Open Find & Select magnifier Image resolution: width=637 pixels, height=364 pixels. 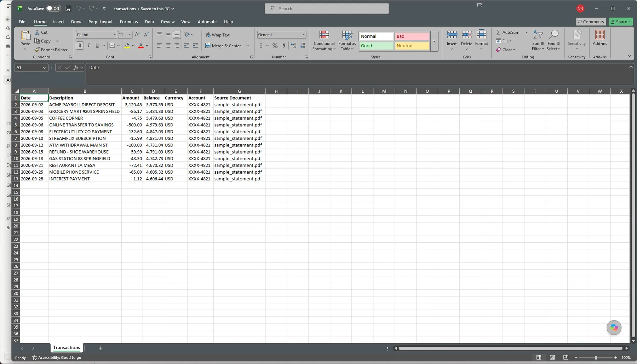click(x=553, y=41)
